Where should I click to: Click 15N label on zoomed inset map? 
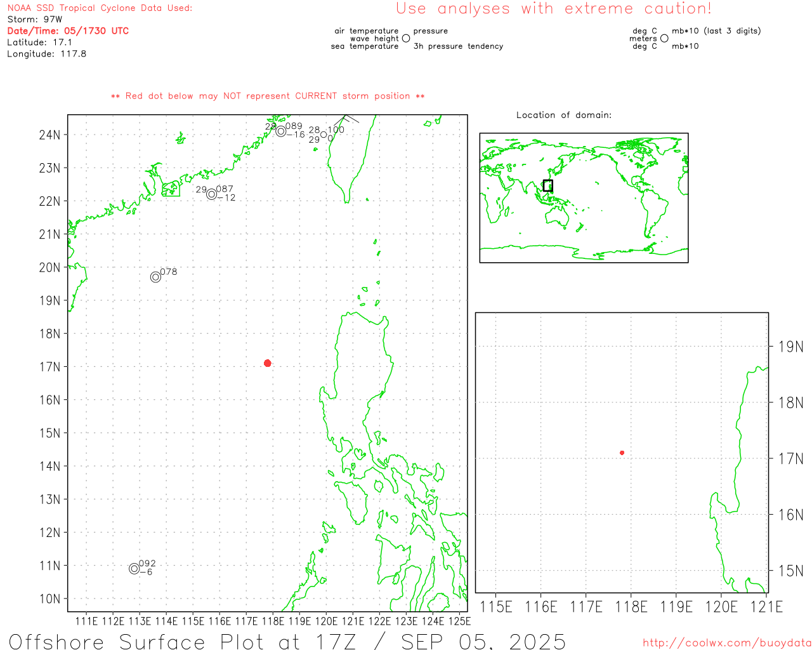(x=791, y=571)
